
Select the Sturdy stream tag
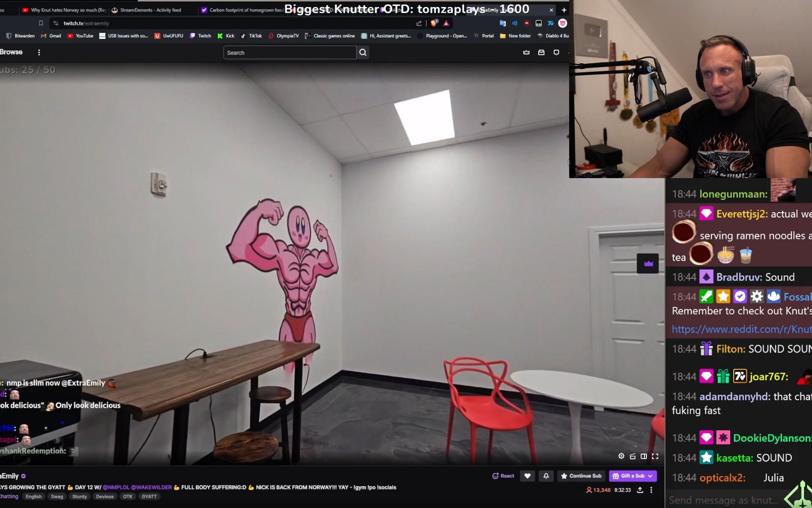tap(80, 497)
